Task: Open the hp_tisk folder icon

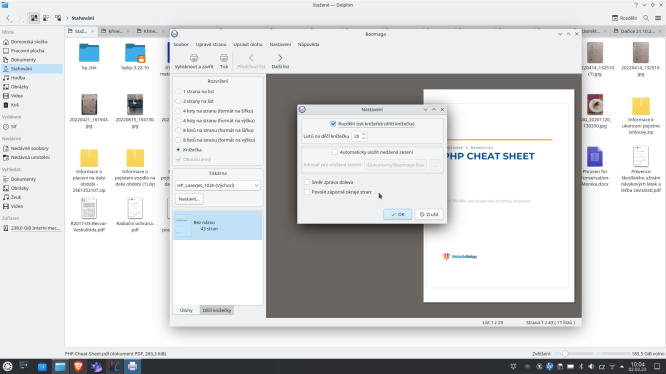Action: pyautogui.click(x=89, y=53)
